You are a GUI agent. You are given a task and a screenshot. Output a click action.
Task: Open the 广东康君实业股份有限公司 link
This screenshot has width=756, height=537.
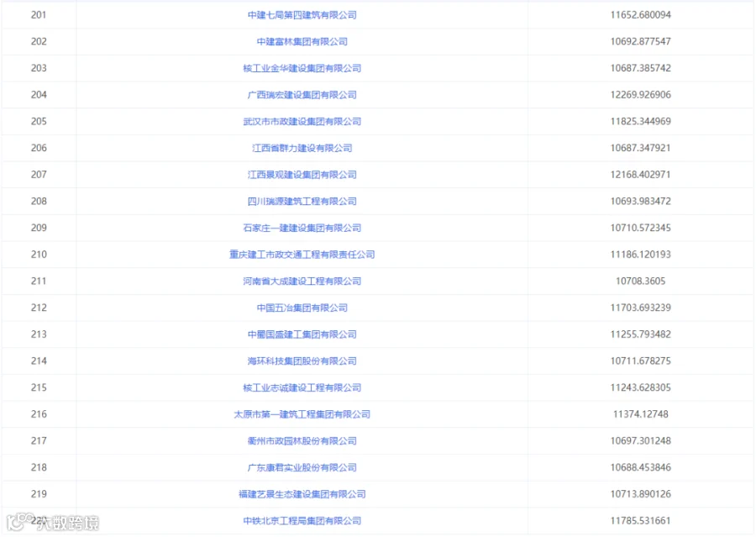(x=302, y=467)
